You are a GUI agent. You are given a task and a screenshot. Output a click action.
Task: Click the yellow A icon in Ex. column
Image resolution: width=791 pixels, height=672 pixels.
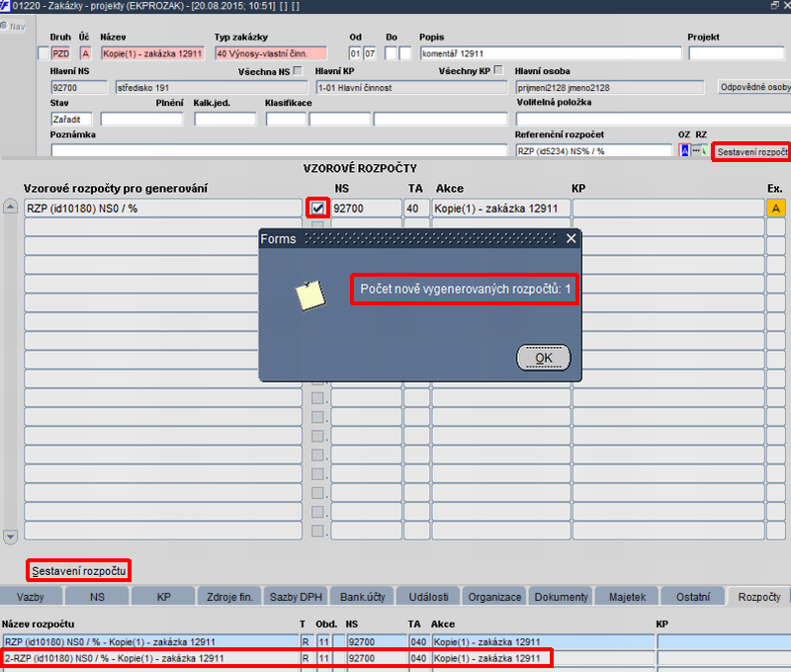[775, 209]
